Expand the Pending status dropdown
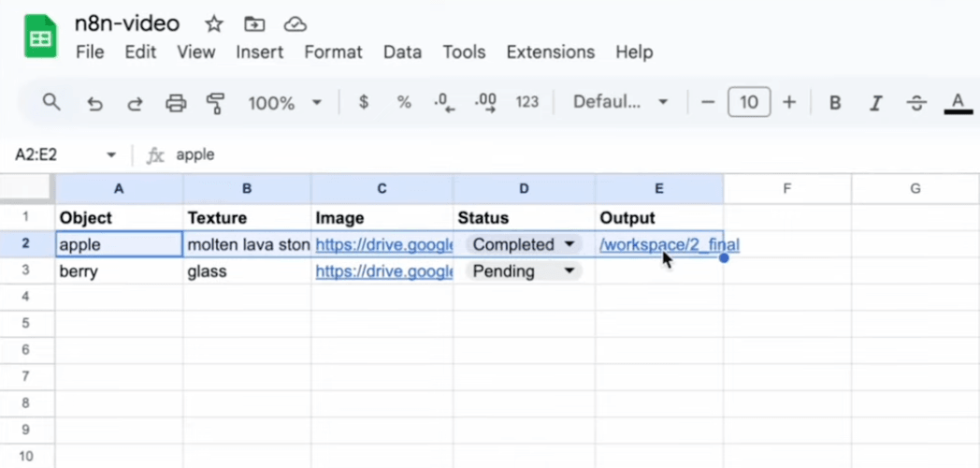Image resolution: width=980 pixels, height=468 pixels. 568,271
